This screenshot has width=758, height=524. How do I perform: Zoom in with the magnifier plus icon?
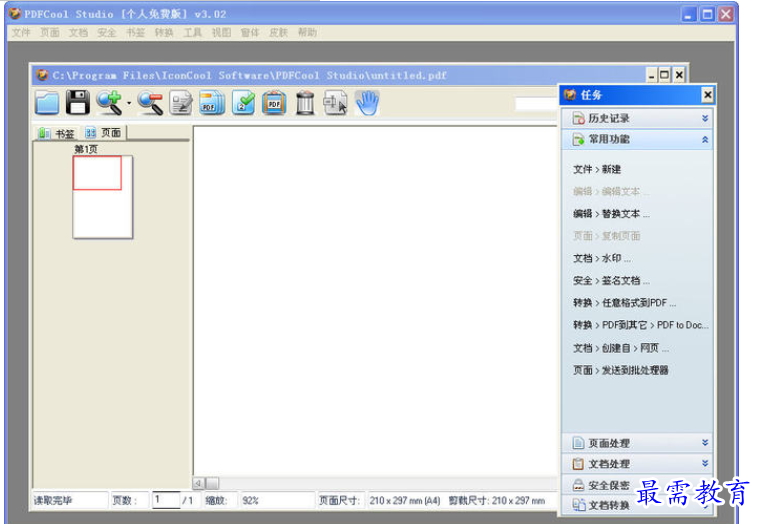(109, 102)
